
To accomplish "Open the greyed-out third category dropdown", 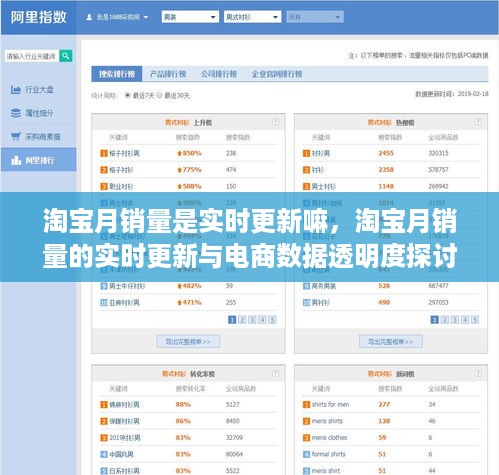I will tap(315, 17).
